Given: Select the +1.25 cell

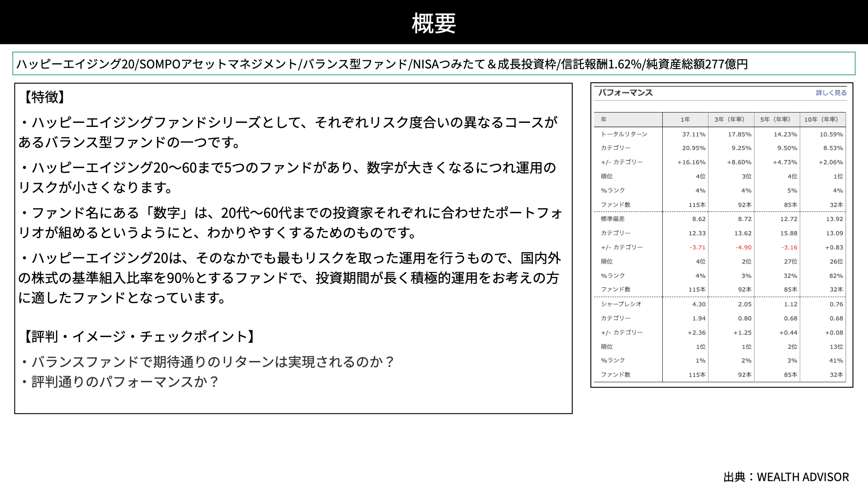Looking at the screenshot, I should (x=742, y=333).
